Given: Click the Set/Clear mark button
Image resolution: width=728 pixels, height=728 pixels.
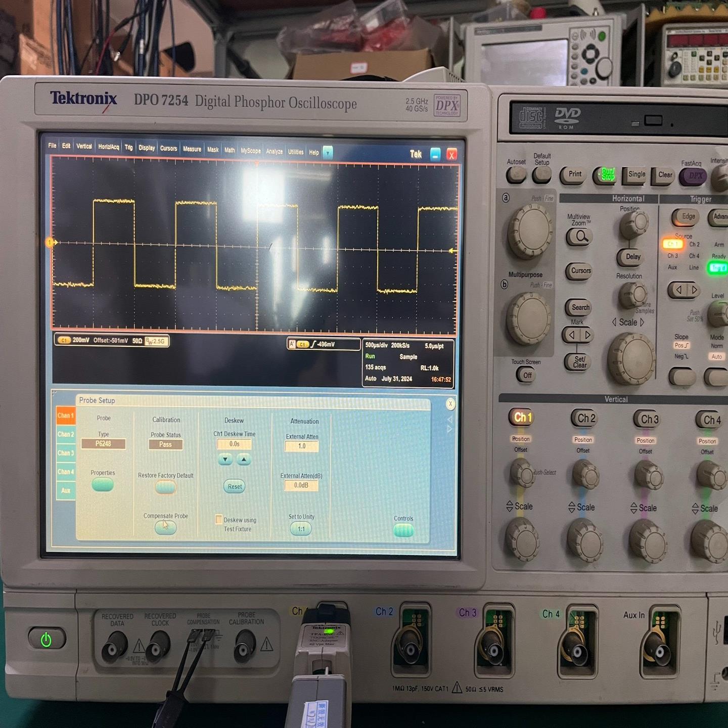Looking at the screenshot, I should coord(579,362).
